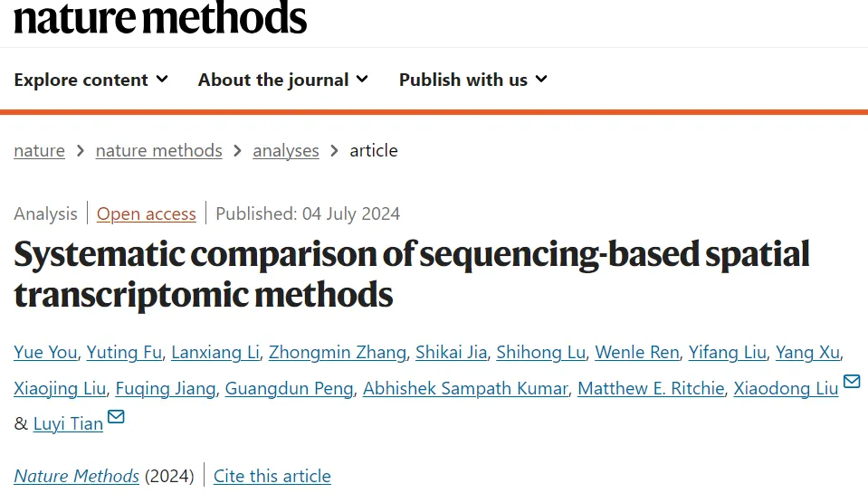
Task: Click email envelope icon beside Xiaodong Liu
Action: [x=852, y=381]
